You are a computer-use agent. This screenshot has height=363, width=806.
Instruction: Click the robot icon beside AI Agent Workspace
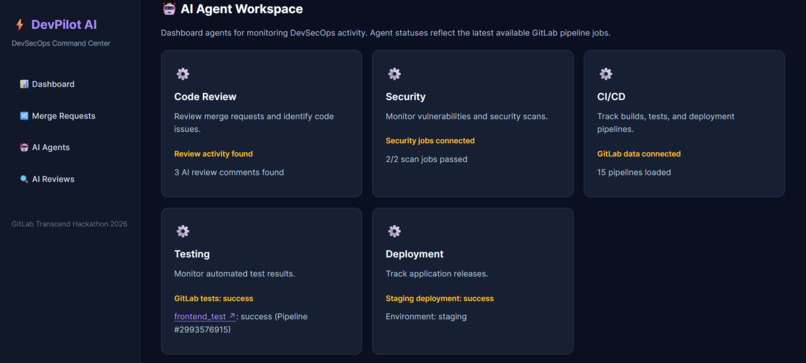pos(169,9)
